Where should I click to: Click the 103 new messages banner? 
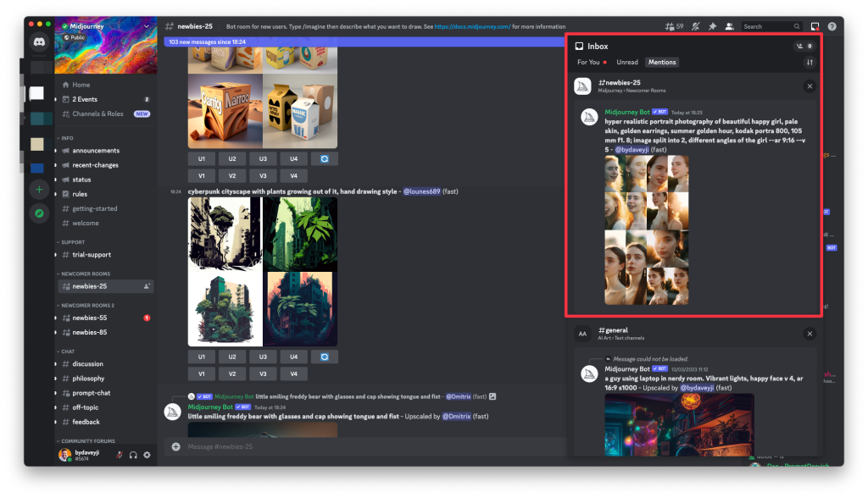pos(364,41)
